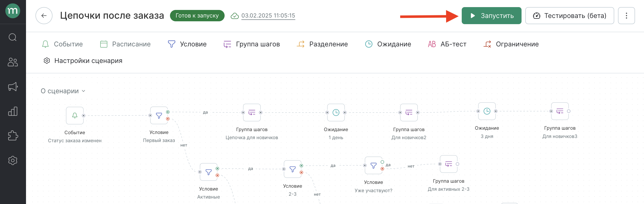Viewport: 644px width, 204px height.
Task: Select the Уже участвуют? condition node
Action: 374,165
